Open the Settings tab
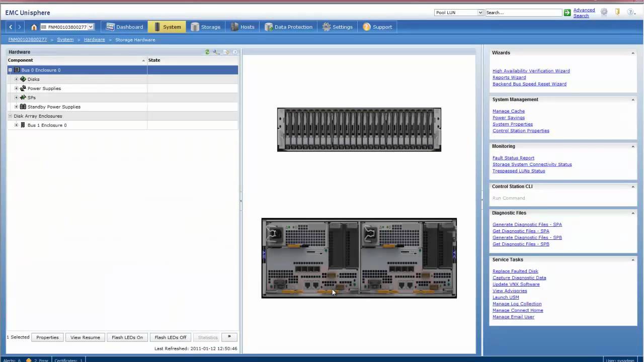This screenshot has height=362, width=644. tap(337, 27)
